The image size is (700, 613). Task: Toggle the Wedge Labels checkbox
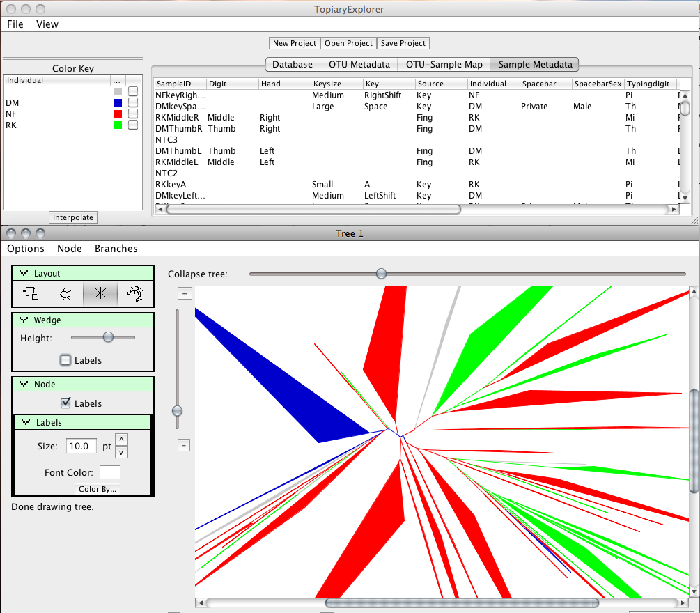65,360
